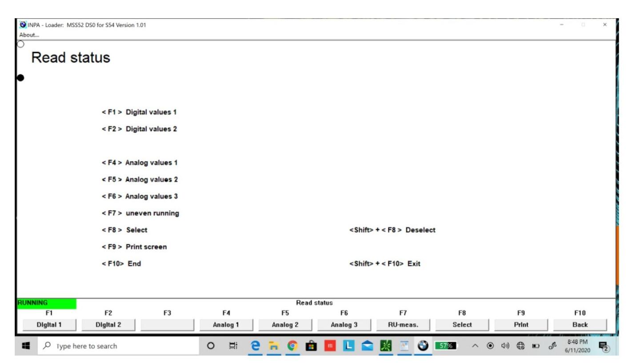Click the Select F8 button
The image size is (640, 364).
point(462,325)
